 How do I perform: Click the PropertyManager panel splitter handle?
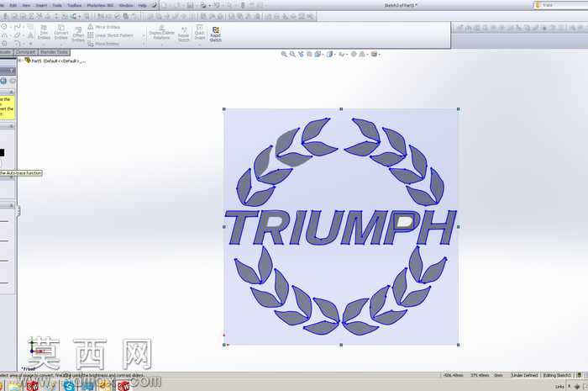[x=18, y=211]
